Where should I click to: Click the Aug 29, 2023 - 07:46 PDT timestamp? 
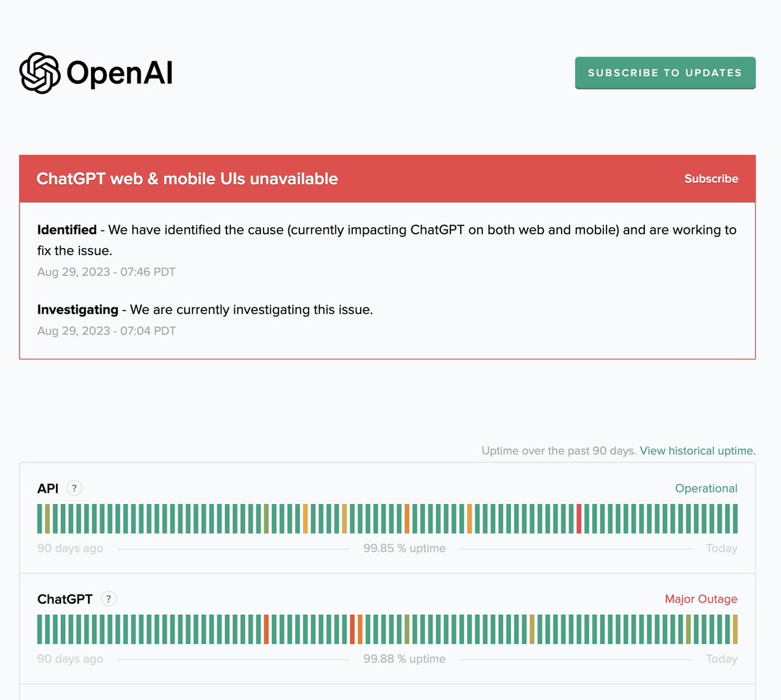click(x=106, y=272)
